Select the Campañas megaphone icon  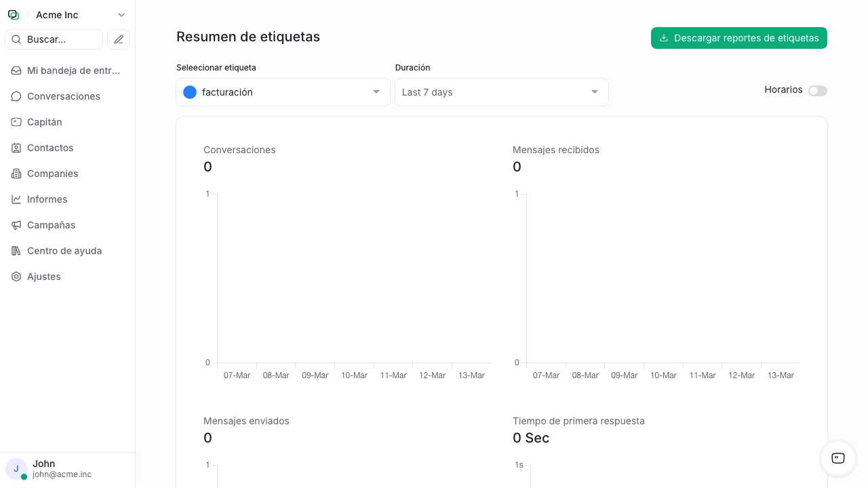tap(16, 225)
